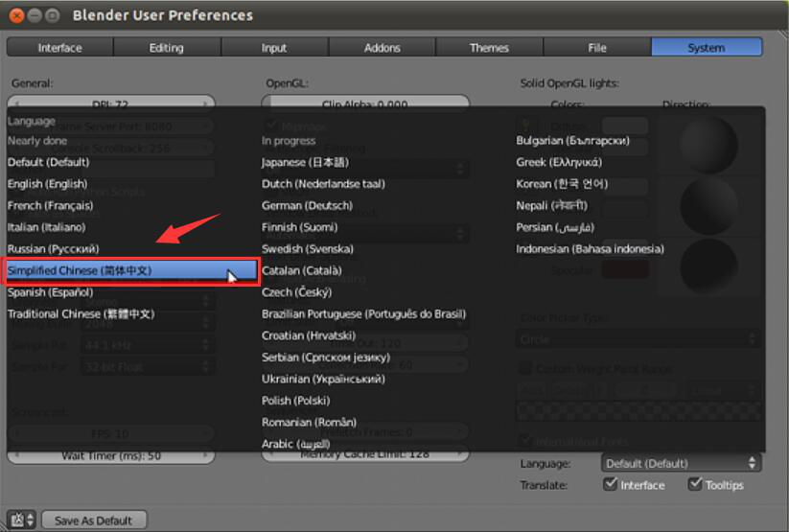Select Japanese language option

(x=305, y=163)
